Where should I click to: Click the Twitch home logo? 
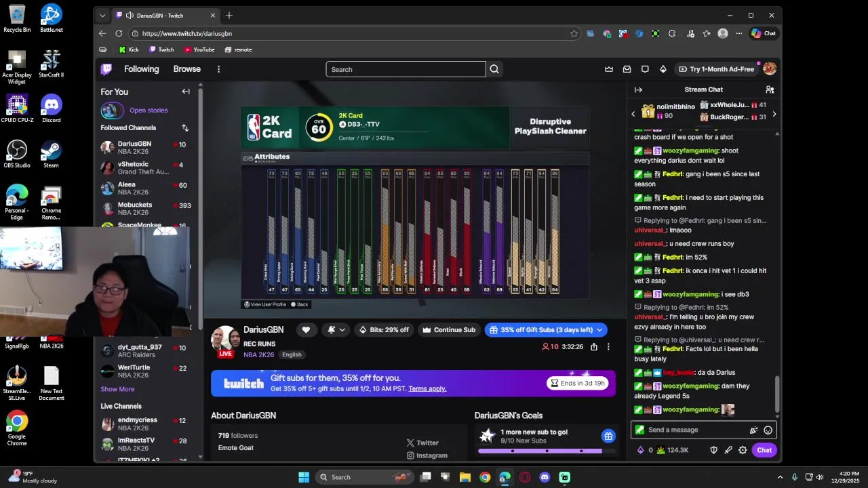106,69
